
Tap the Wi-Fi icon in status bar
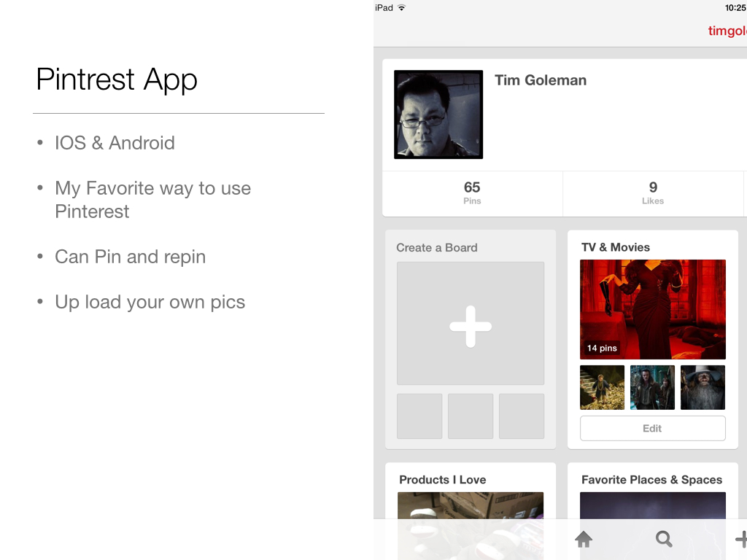(x=401, y=8)
